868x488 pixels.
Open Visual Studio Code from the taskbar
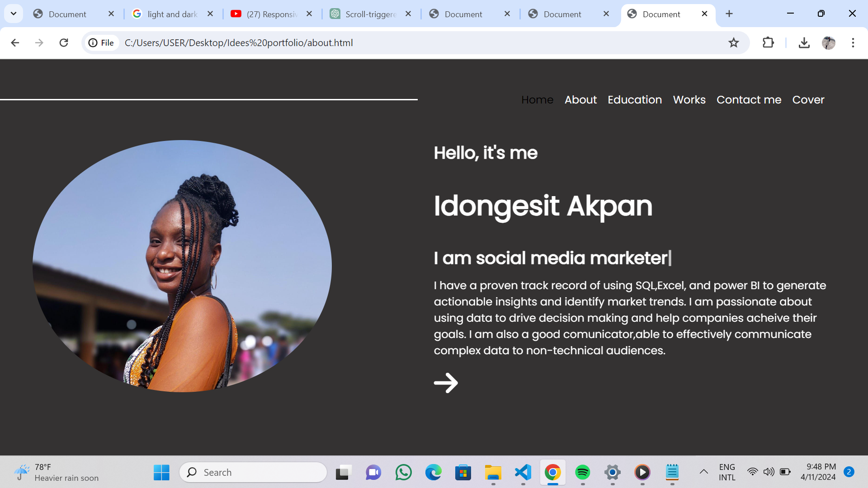pos(523,473)
